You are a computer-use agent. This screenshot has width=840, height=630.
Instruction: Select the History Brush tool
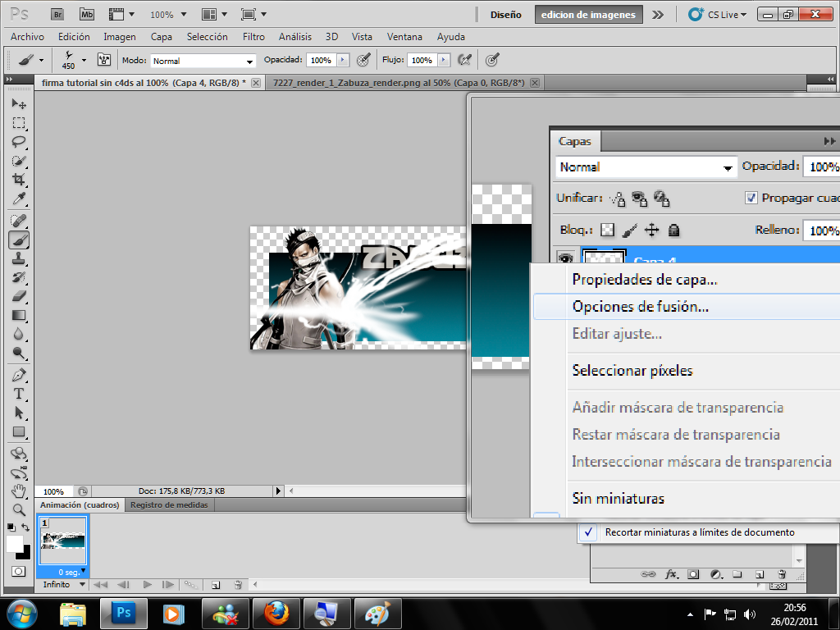click(x=19, y=277)
